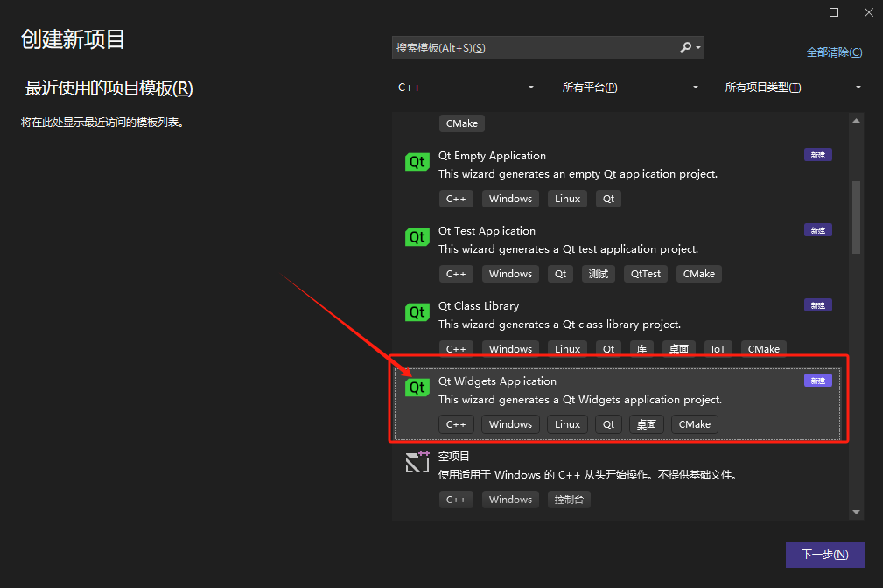Click the 全部清除(C) clear all link

pyautogui.click(x=834, y=52)
